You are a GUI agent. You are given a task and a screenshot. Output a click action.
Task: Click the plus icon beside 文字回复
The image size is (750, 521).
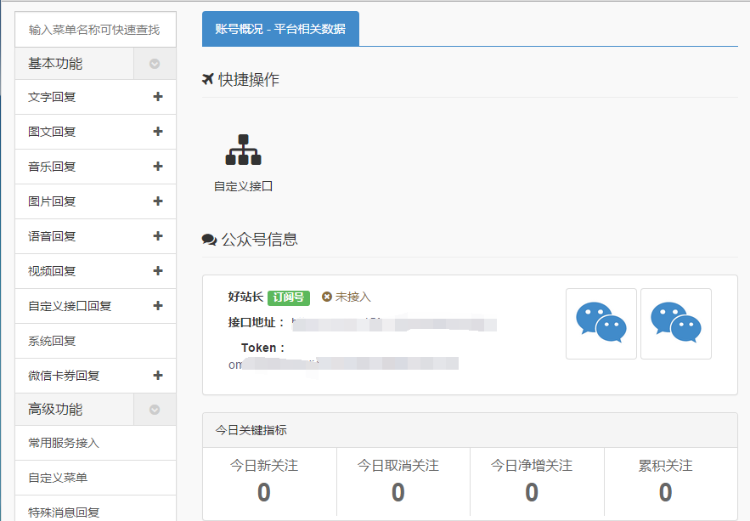point(158,97)
